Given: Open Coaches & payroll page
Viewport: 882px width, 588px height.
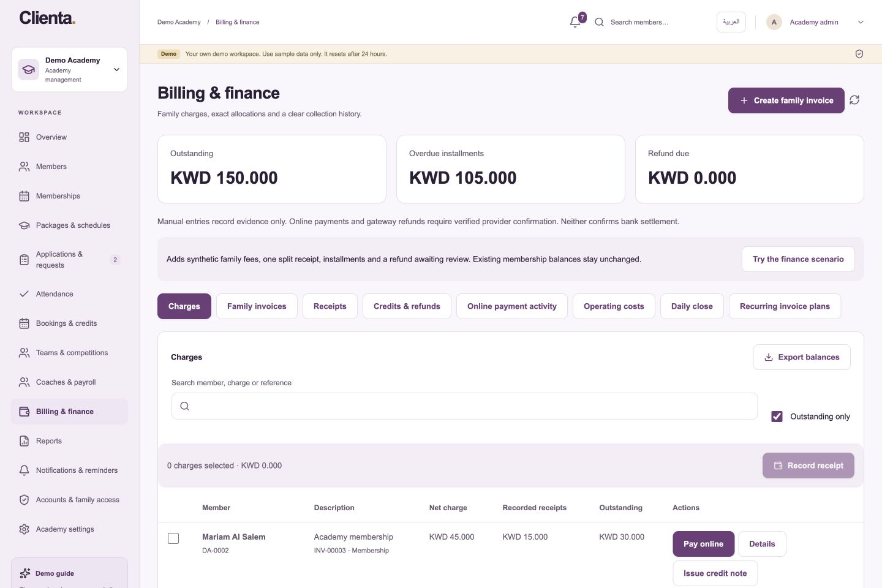Looking at the screenshot, I should tap(69, 382).
